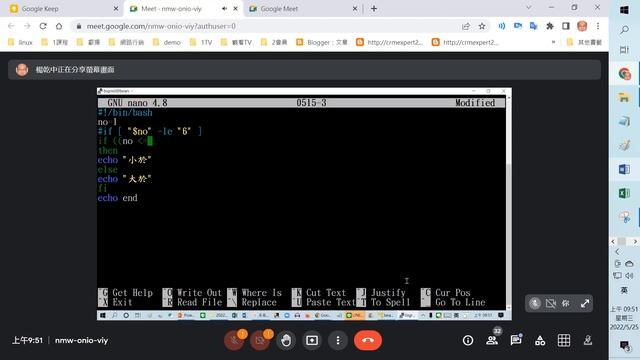
Task: Open Excel from the taskbar
Action: point(624,193)
